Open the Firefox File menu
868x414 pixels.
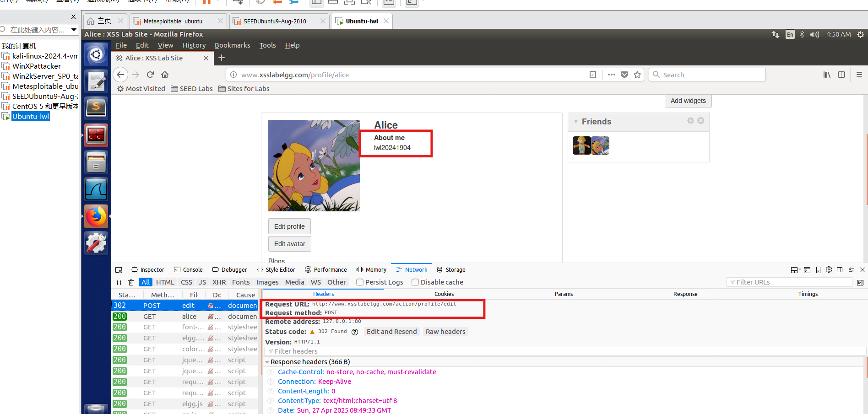[x=121, y=45]
